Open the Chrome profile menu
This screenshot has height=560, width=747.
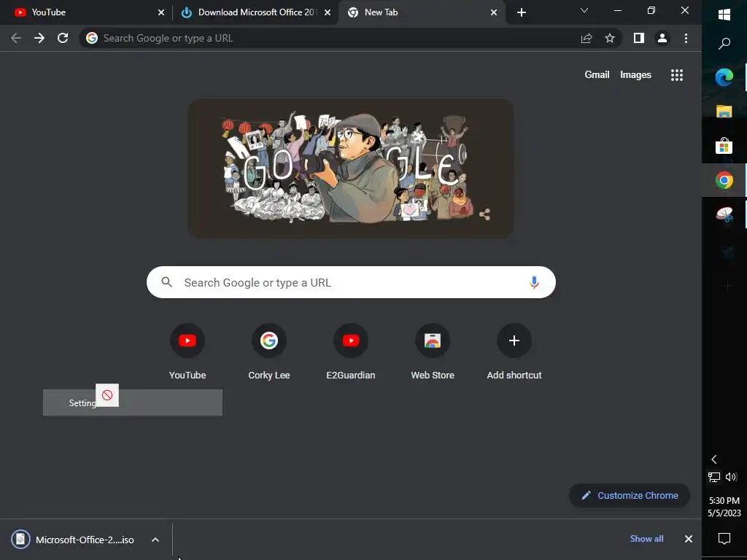[x=662, y=38]
